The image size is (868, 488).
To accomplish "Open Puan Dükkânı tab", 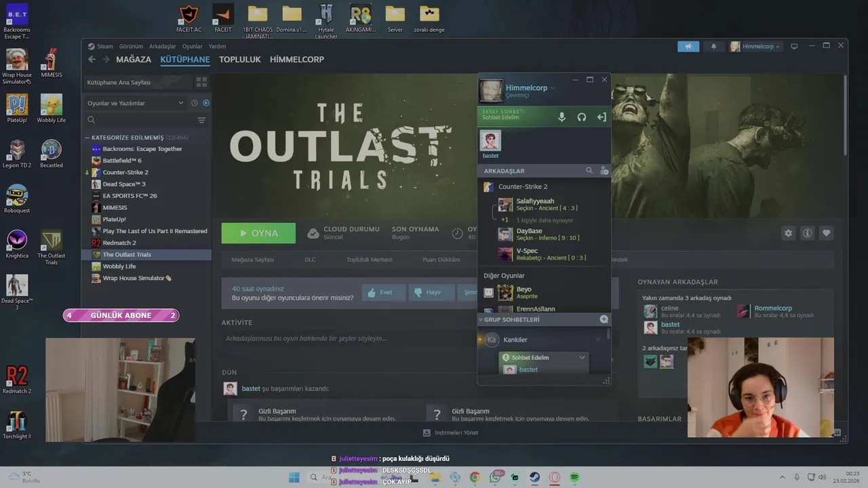I will (x=441, y=260).
